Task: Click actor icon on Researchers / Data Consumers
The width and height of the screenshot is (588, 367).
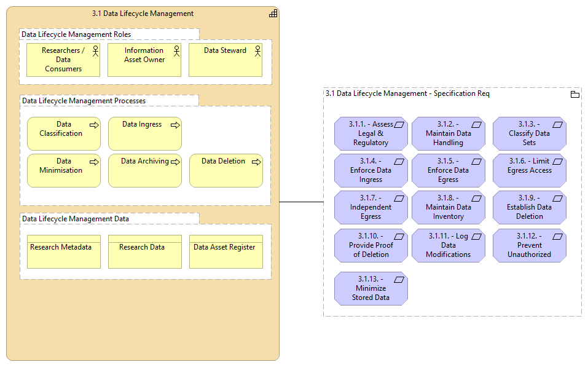Action: point(96,51)
